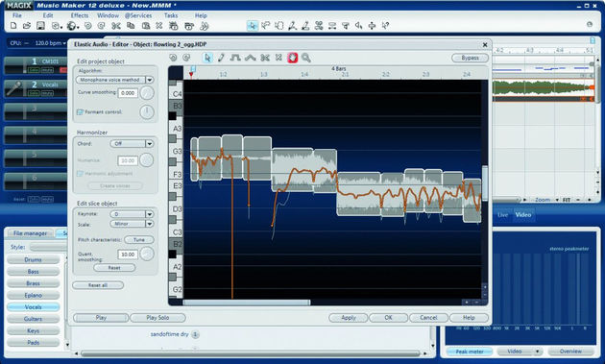Click the open folder icon in the main toolbar
Screen dimensions: 605x364
[27, 26]
